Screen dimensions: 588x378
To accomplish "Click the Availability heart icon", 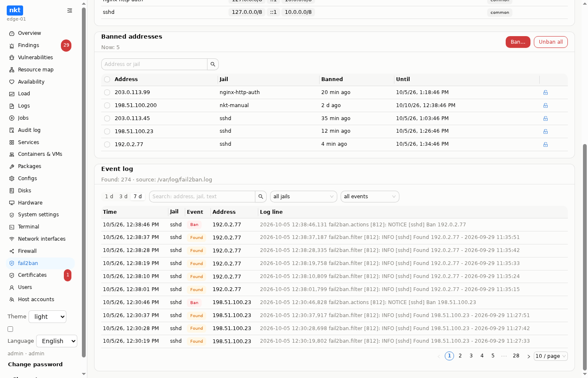I will 12,82.
